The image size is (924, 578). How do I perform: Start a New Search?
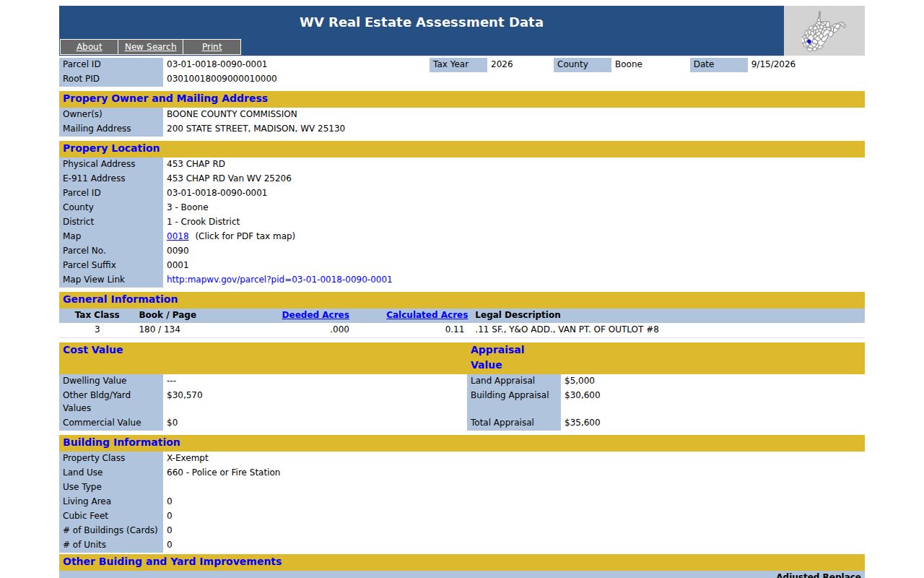click(x=150, y=47)
